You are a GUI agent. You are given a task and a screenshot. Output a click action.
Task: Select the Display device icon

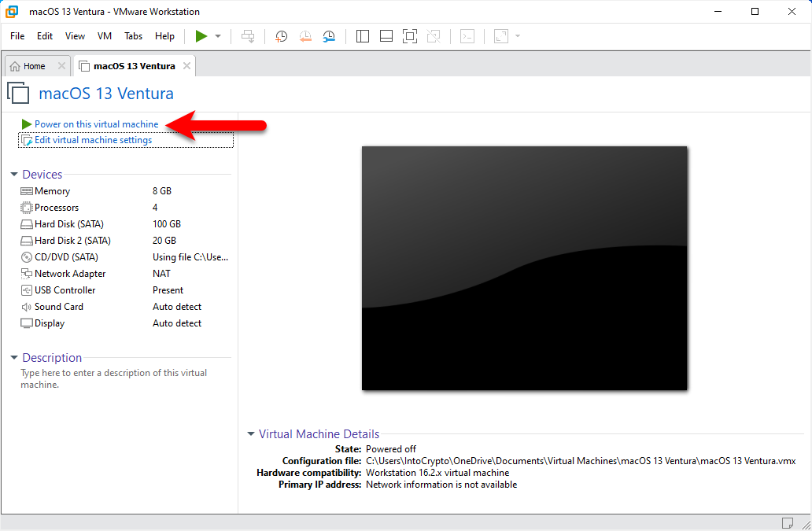(27, 323)
